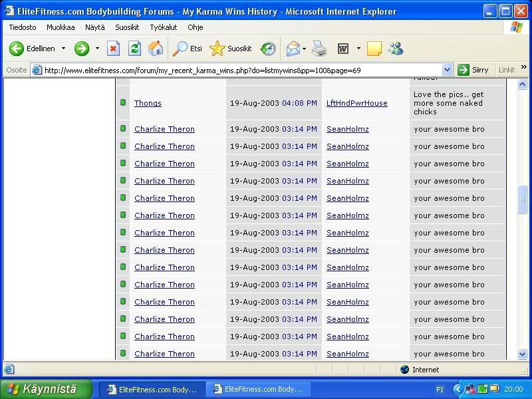Open the Thongs thread link
The image size is (532, 399).
[148, 103]
